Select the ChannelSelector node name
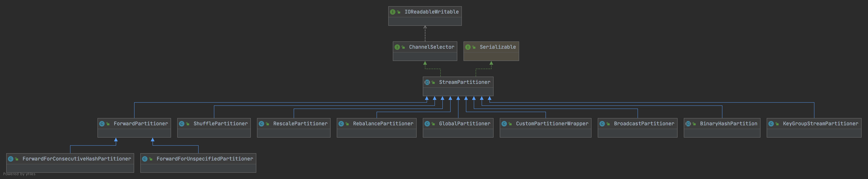The image size is (868, 179). tap(432, 47)
